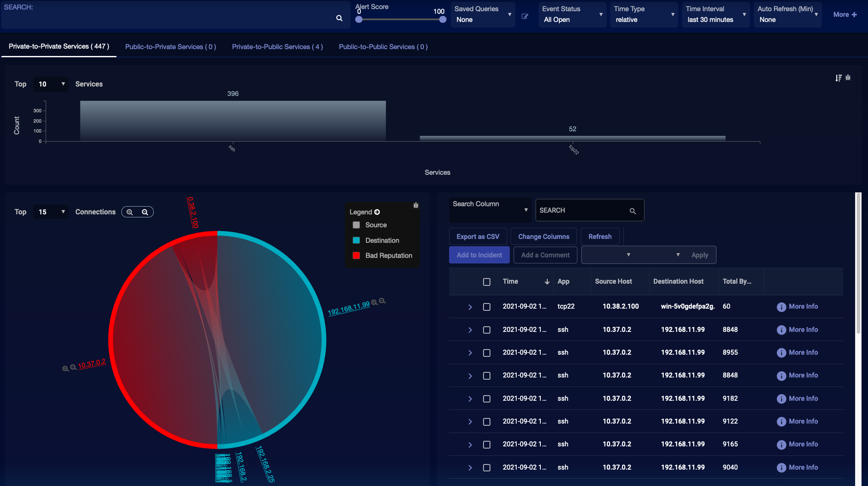Click zoom-in icon next to 192.168.11.99 label

click(374, 302)
